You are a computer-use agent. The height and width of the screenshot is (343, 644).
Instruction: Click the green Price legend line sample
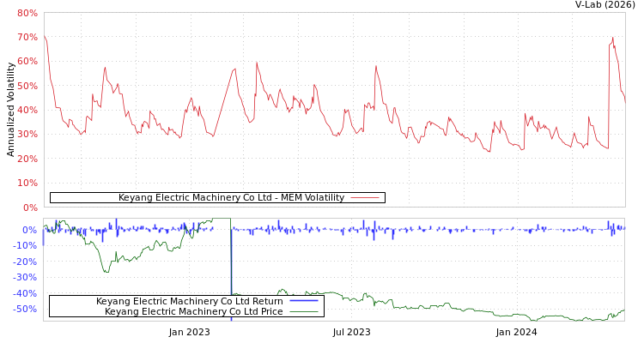point(304,311)
